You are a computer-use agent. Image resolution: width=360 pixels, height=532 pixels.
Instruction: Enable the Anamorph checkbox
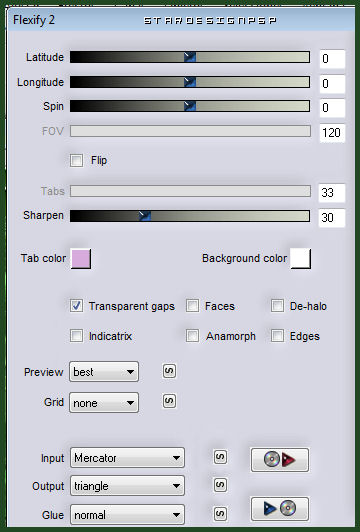click(x=192, y=336)
